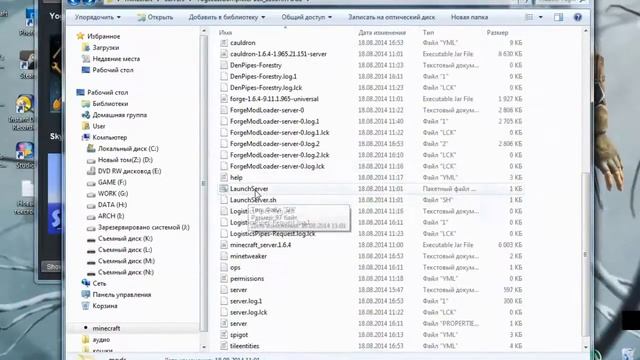The height and width of the screenshot is (360, 640).
Task: Select server.log.1 file
Action: point(246,301)
